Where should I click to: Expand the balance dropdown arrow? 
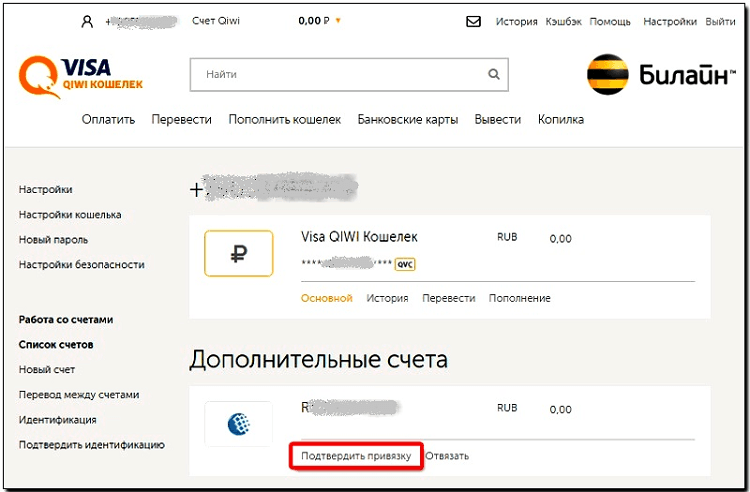[338, 21]
